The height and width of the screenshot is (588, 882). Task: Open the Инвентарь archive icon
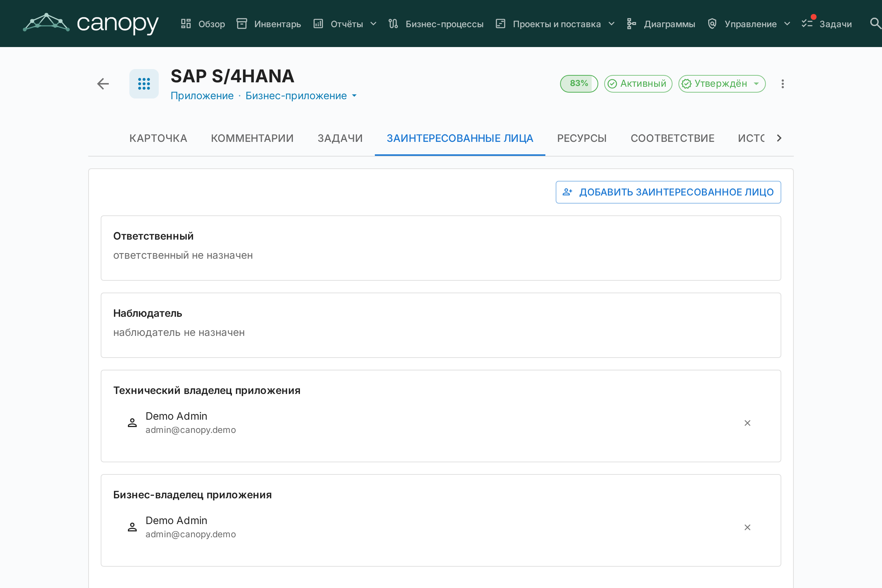[242, 24]
